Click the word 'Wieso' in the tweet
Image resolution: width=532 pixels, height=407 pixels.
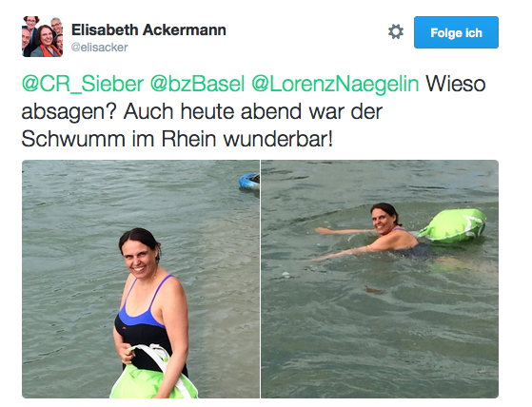tap(455, 84)
